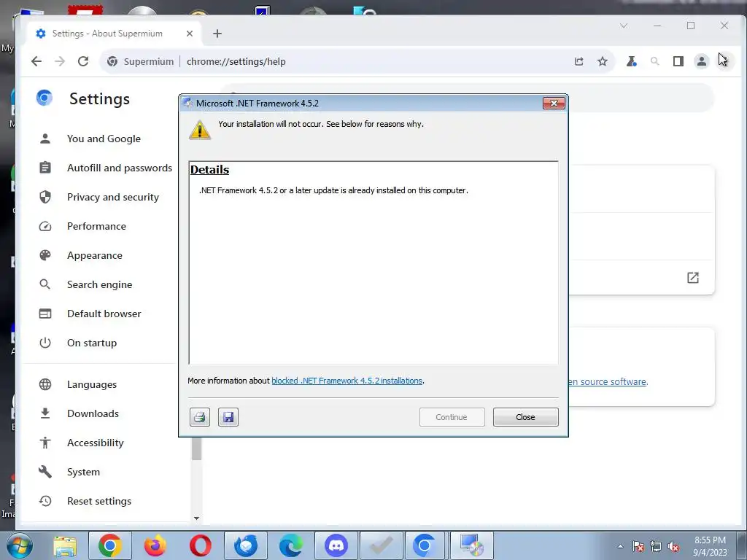This screenshot has height=560, width=747.
Task: Launch Google Chrome from the taskbar
Action: 110,545
